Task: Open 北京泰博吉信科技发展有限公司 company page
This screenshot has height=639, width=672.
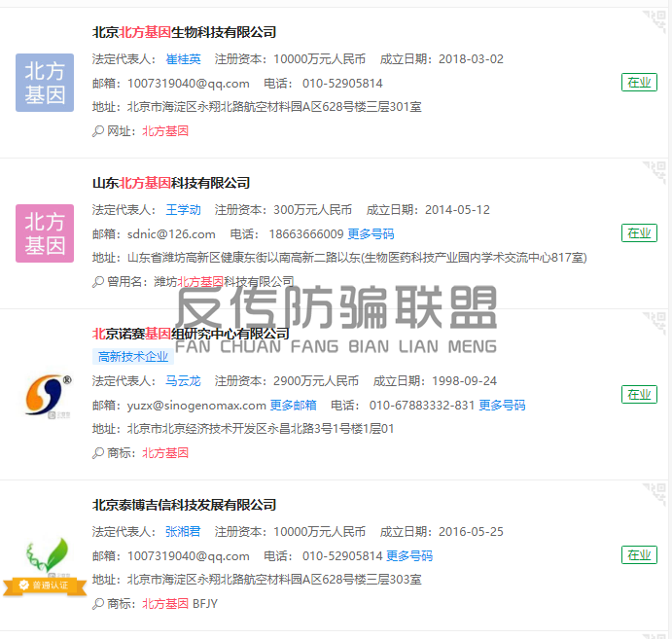Action: click(x=184, y=505)
